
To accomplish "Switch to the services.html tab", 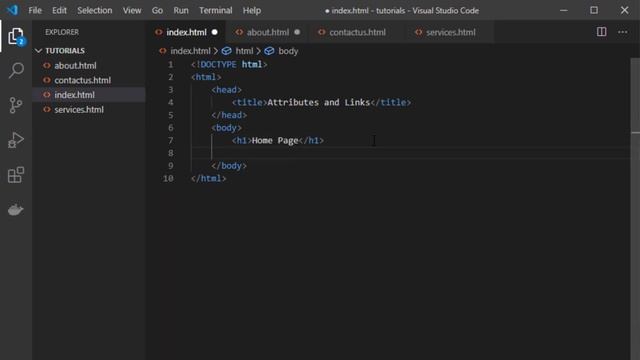I will coord(450,32).
